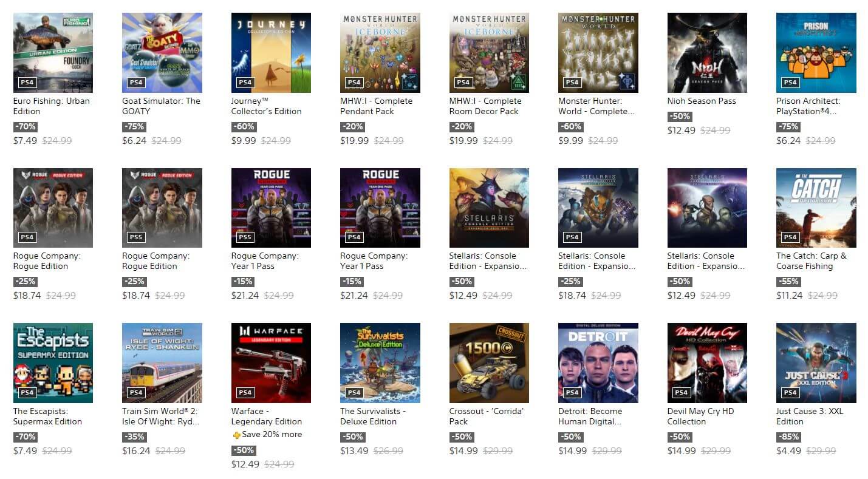This screenshot has width=868, height=479.
Task: Click the PS4 badge on Just Cause 3 cover
Action: [x=790, y=393]
